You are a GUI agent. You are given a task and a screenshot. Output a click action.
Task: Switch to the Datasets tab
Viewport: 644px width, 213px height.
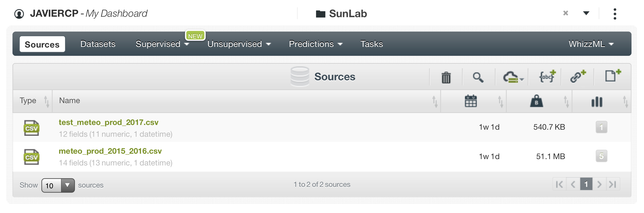pyautogui.click(x=98, y=44)
